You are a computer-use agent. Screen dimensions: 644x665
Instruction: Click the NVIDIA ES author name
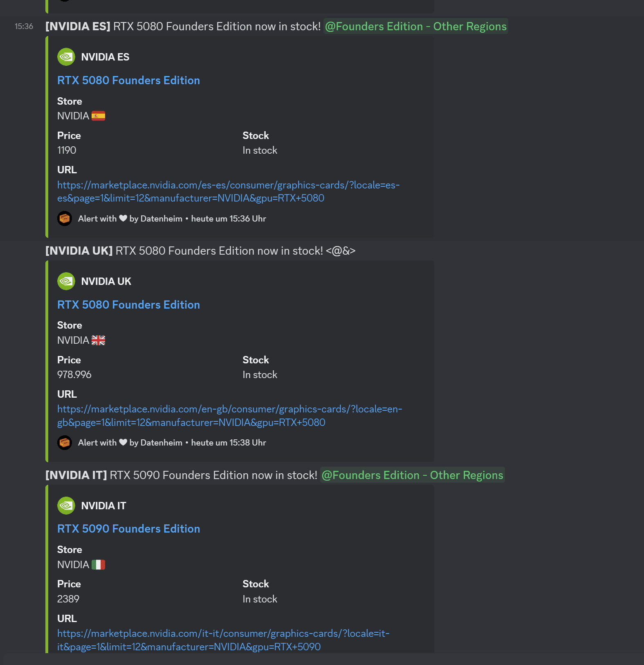[105, 57]
